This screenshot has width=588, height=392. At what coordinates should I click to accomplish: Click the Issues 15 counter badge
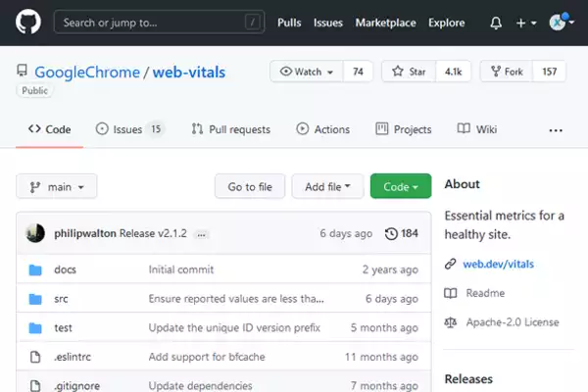156,129
